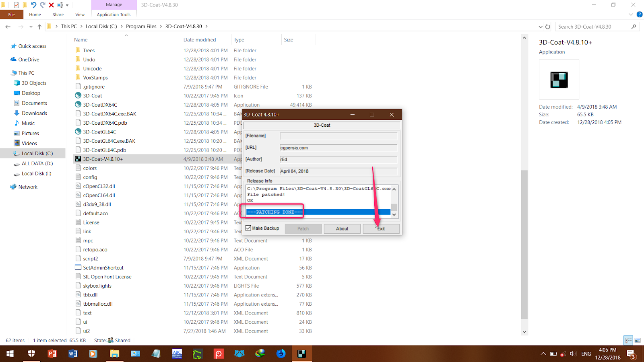Click the blue Undo arrow icon
This screenshot has width=644, height=362.
(33, 5)
